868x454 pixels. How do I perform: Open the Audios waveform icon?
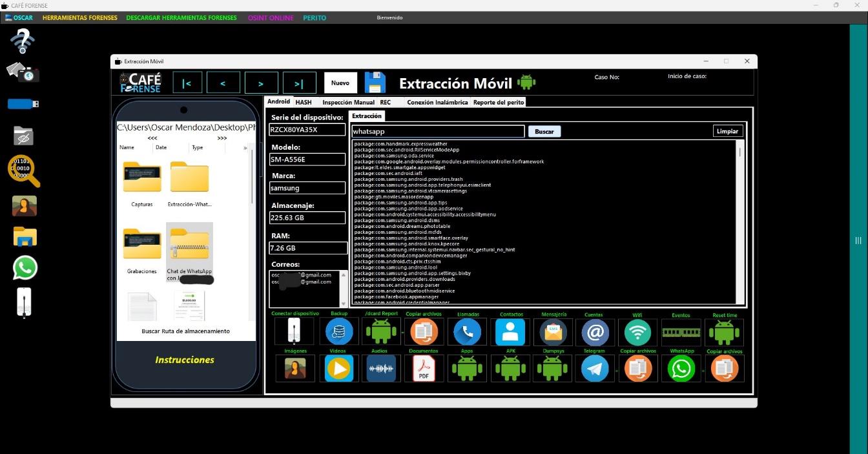380,368
